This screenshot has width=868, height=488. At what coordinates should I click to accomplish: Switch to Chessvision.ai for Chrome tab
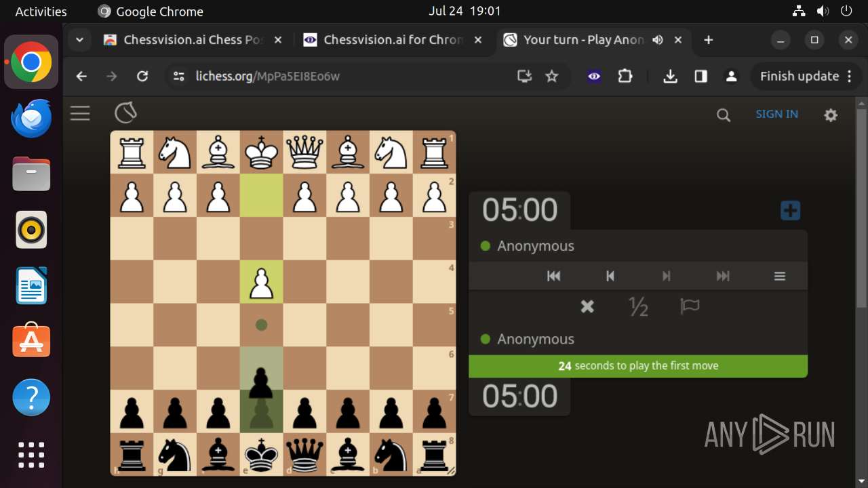point(393,40)
